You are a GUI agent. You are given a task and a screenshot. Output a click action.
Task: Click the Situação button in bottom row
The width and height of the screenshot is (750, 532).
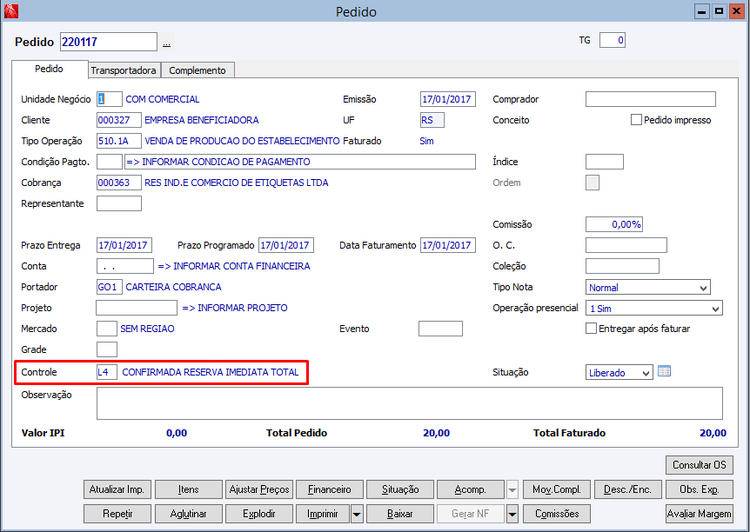coord(400,489)
